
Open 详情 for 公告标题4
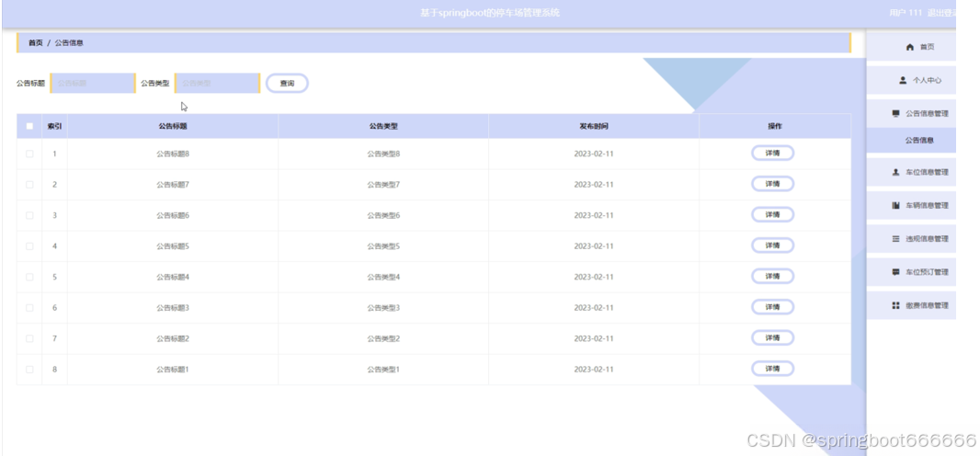coord(772,276)
